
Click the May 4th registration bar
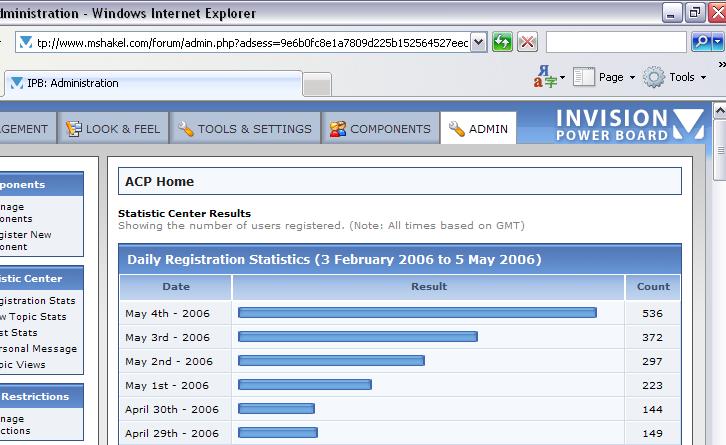pyautogui.click(x=417, y=313)
